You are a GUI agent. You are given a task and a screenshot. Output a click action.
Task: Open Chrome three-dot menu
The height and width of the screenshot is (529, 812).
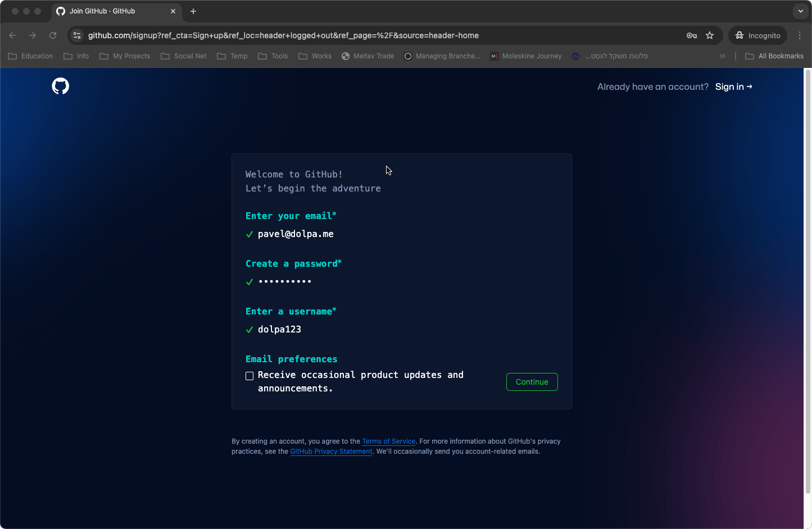click(x=800, y=35)
